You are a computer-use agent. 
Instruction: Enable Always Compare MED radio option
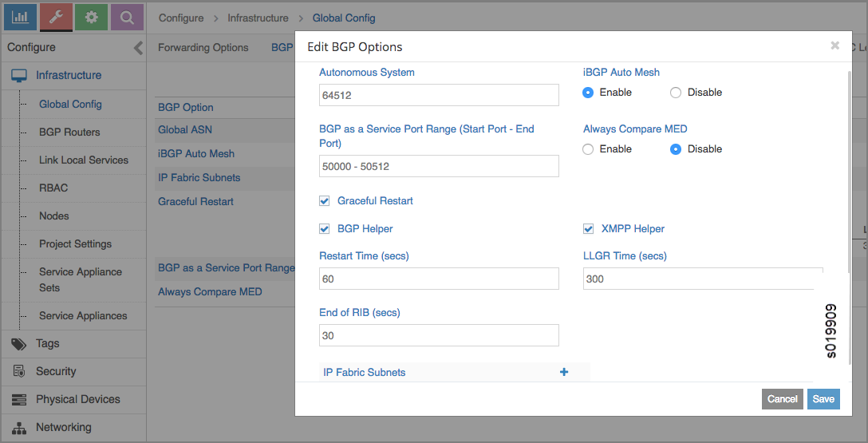pos(588,149)
